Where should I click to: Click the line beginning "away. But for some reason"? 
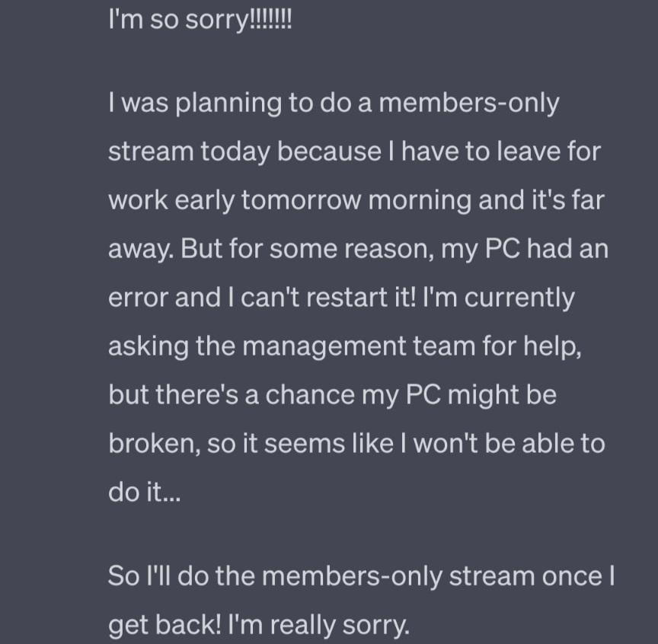358,249
